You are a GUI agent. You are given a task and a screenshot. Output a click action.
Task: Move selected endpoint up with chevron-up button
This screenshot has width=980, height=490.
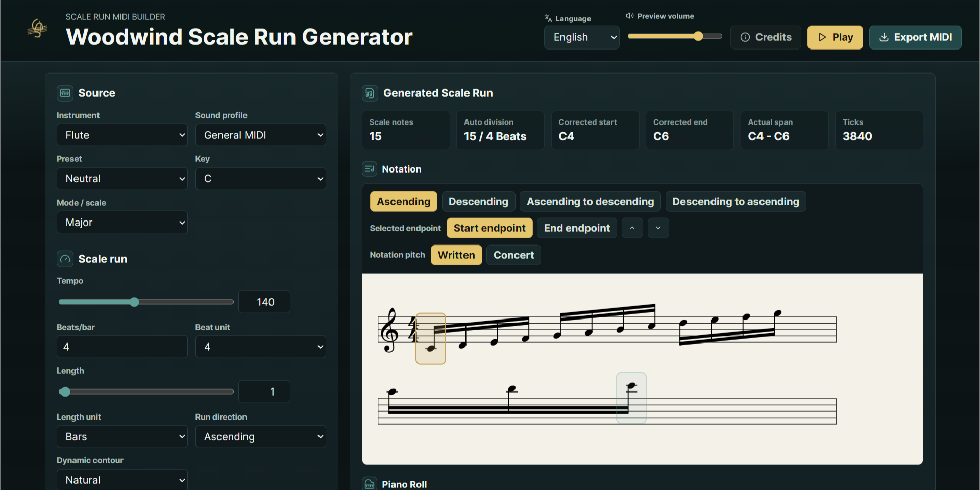(x=632, y=228)
